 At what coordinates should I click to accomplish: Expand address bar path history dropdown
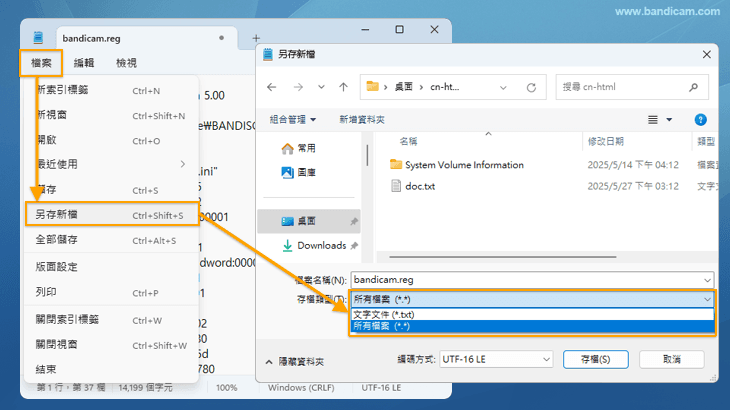503,87
